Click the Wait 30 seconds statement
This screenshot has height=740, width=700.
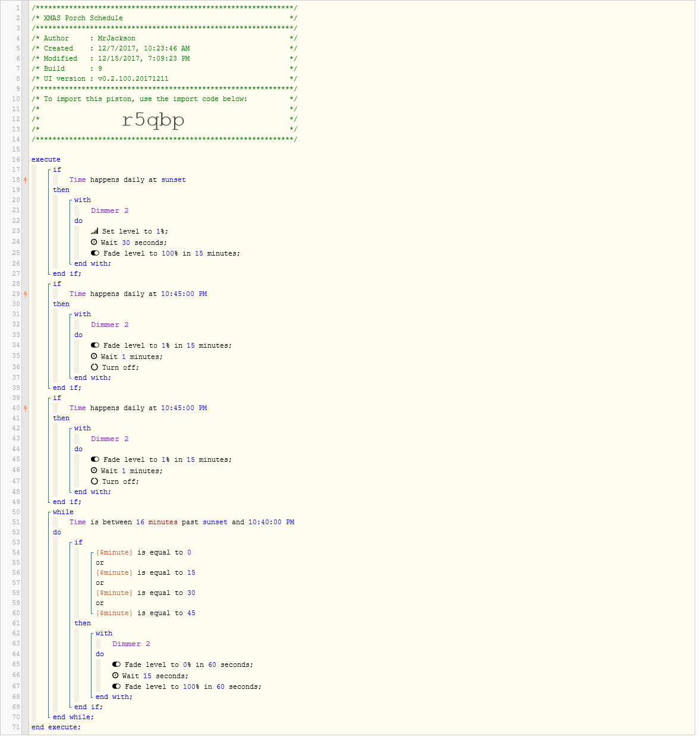click(134, 243)
